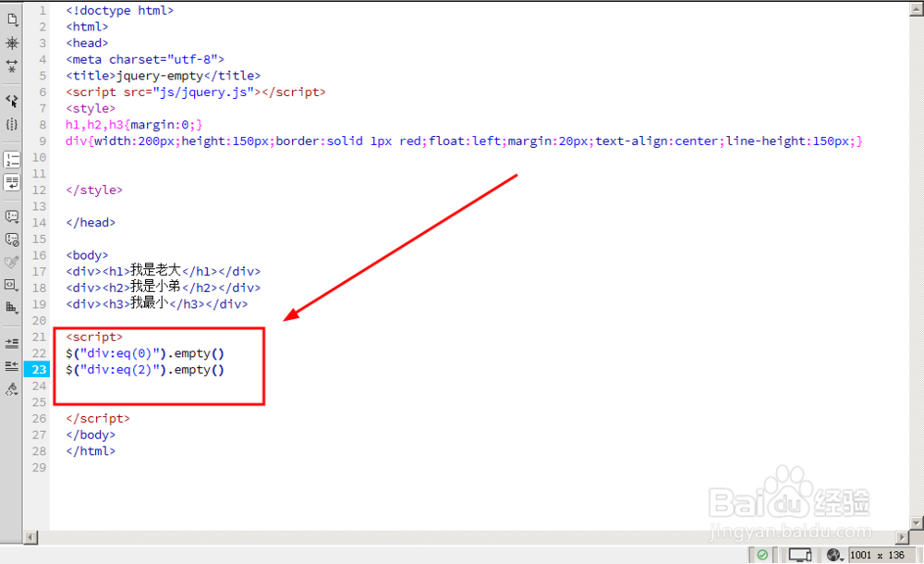Screen dimensions: 924x564
Task: Click line number 21 in the gutter
Action: 39,337
